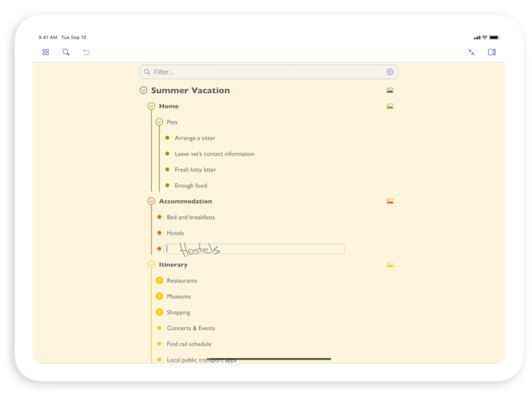Open the document grid browser icon
532x396 pixels.
[46, 52]
